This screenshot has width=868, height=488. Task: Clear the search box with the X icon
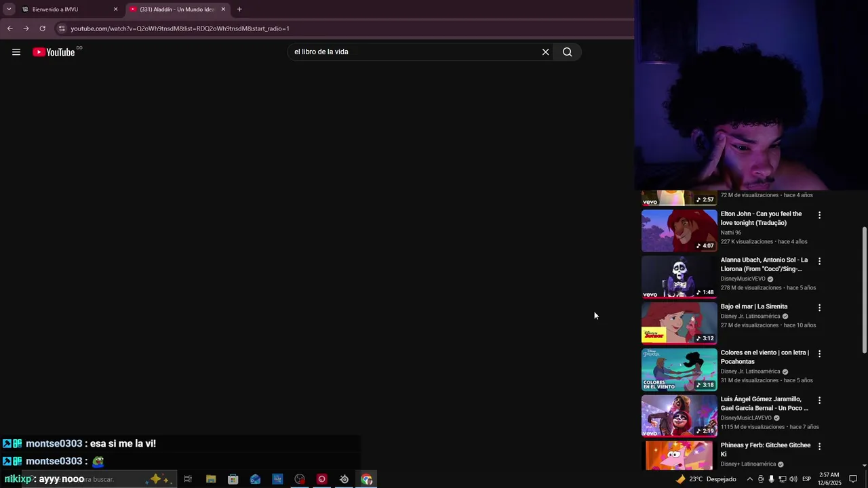tap(545, 52)
